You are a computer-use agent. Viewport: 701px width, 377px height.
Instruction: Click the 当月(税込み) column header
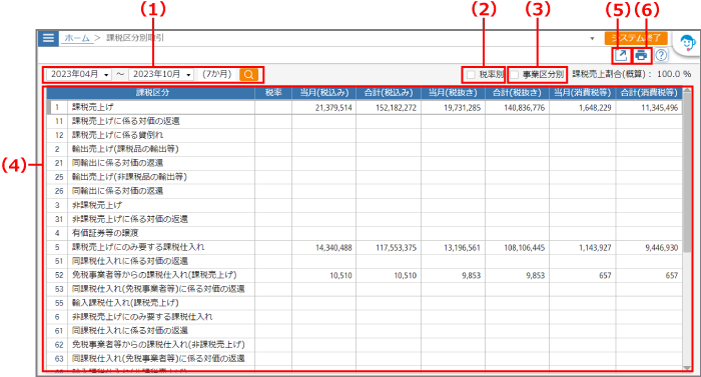pos(324,93)
